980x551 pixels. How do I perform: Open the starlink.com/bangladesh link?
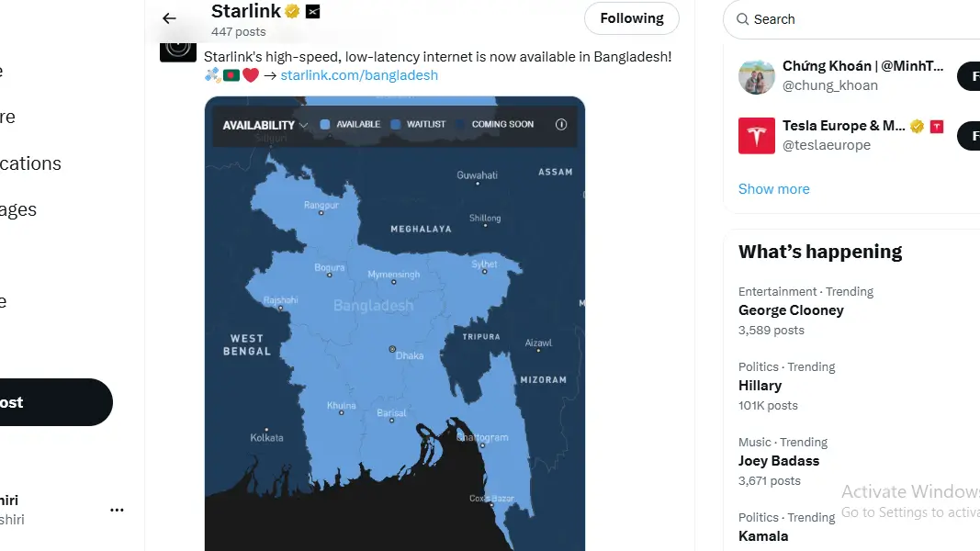[x=359, y=75]
